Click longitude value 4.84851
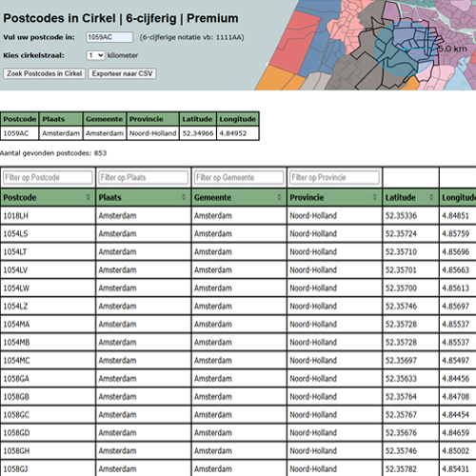This screenshot has height=476, width=476. click(x=456, y=216)
